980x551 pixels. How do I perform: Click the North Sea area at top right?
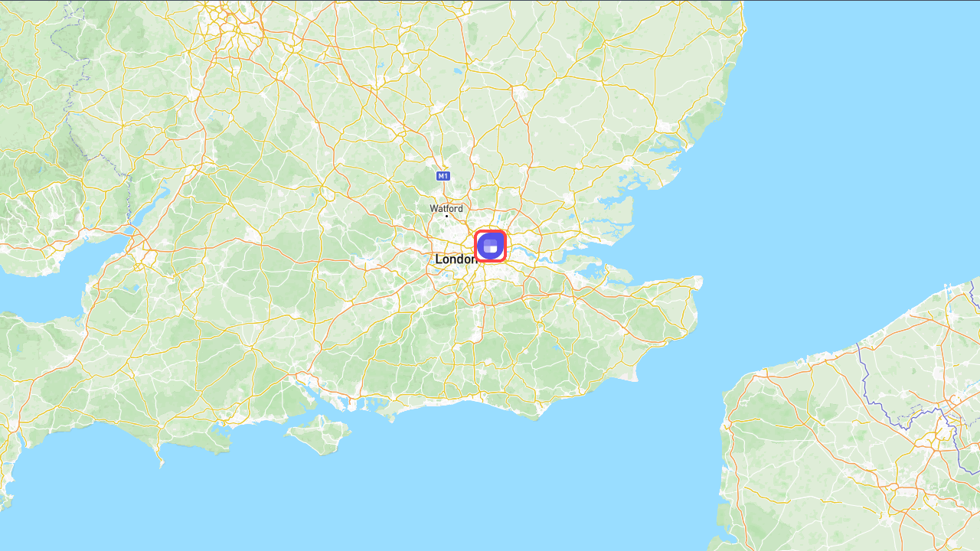(857, 138)
